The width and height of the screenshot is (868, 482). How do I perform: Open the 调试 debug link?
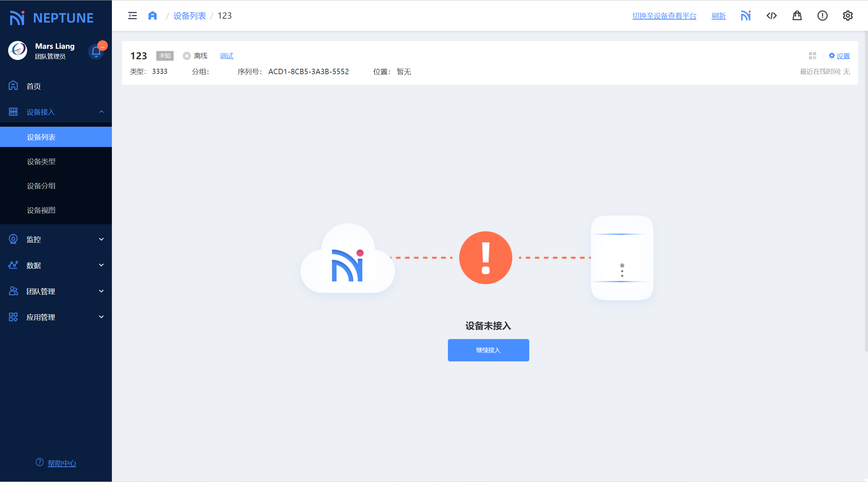coord(226,56)
